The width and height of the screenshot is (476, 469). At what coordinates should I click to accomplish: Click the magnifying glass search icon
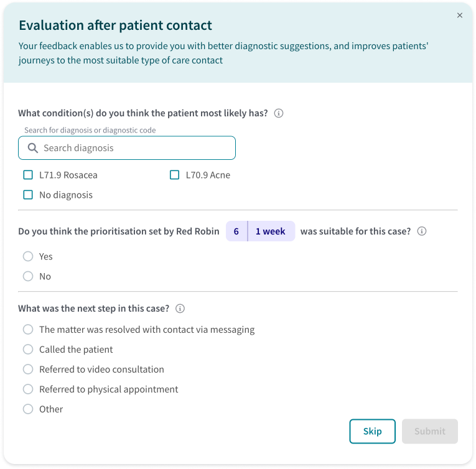pos(33,148)
